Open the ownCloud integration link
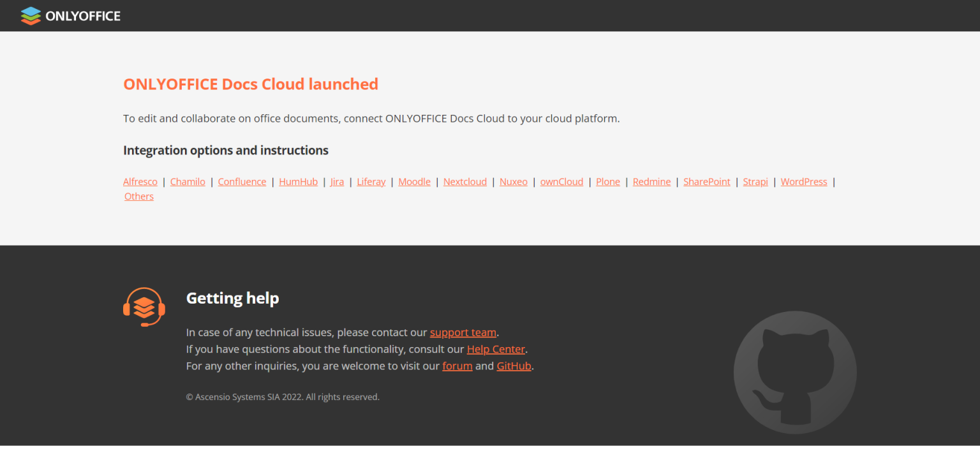980x474 pixels. (x=561, y=182)
